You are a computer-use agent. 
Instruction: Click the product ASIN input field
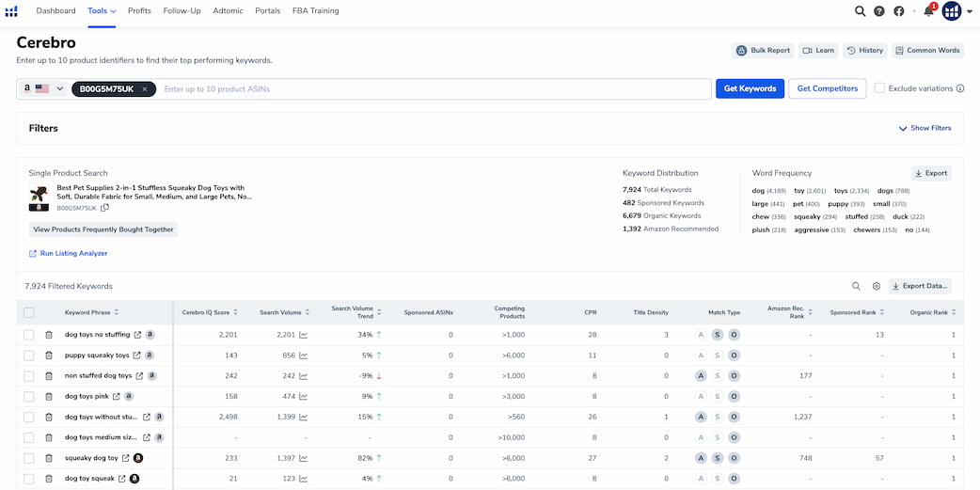434,88
